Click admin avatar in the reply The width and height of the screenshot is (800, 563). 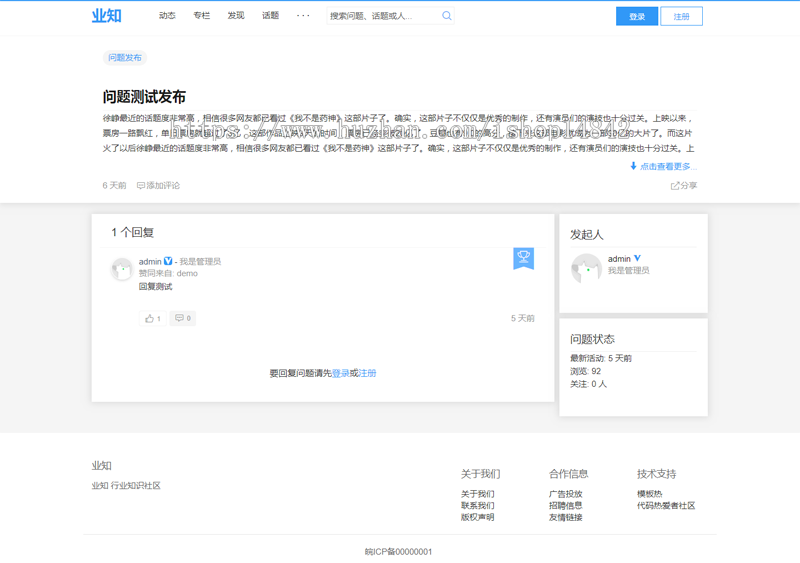pos(122,268)
